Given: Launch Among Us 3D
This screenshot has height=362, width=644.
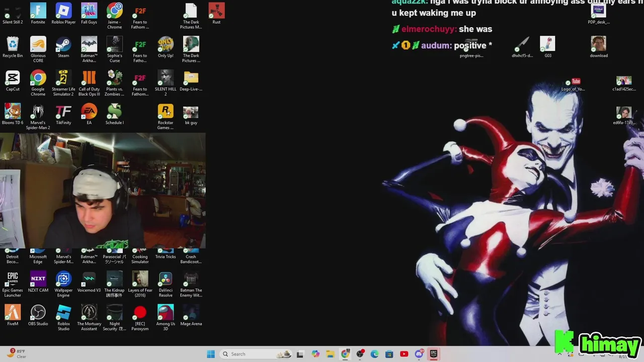Looking at the screenshot, I should (166, 318).
